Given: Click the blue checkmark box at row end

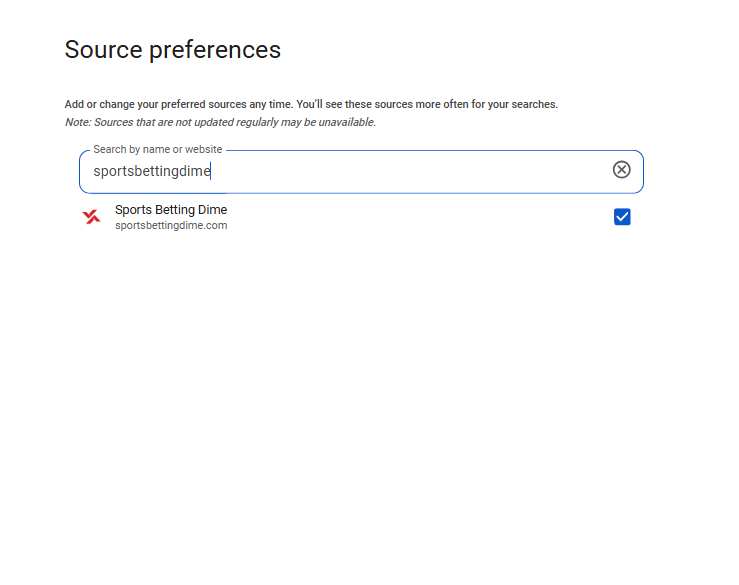Looking at the screenshot, I should coord(622,217).
